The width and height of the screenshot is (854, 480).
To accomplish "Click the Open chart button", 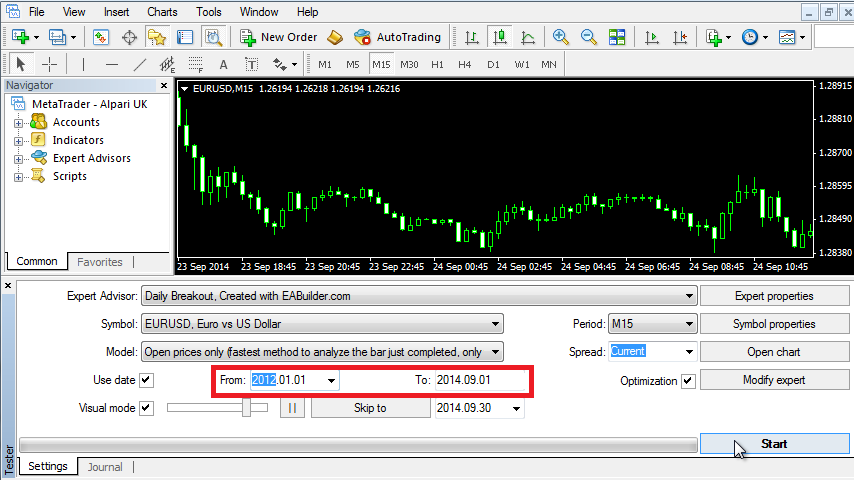I will pyautogui.click(x=774, y=352).
